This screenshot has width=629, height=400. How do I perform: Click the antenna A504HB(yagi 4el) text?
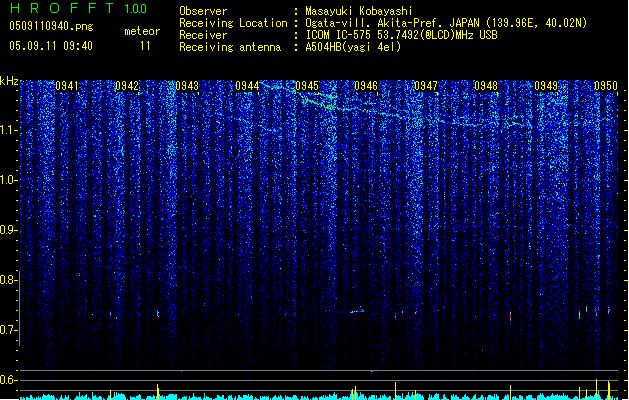[x=353, y=47]
